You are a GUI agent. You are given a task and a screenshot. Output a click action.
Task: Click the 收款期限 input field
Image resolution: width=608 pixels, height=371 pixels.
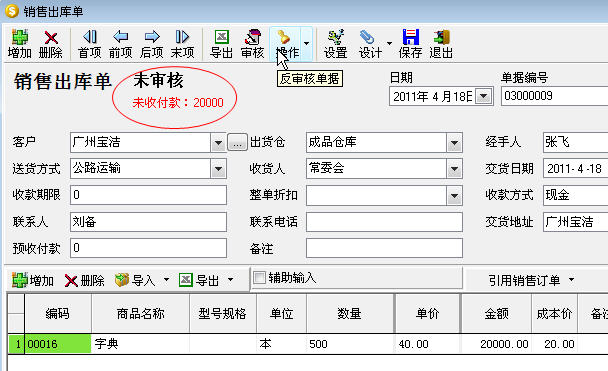point(149,195)
